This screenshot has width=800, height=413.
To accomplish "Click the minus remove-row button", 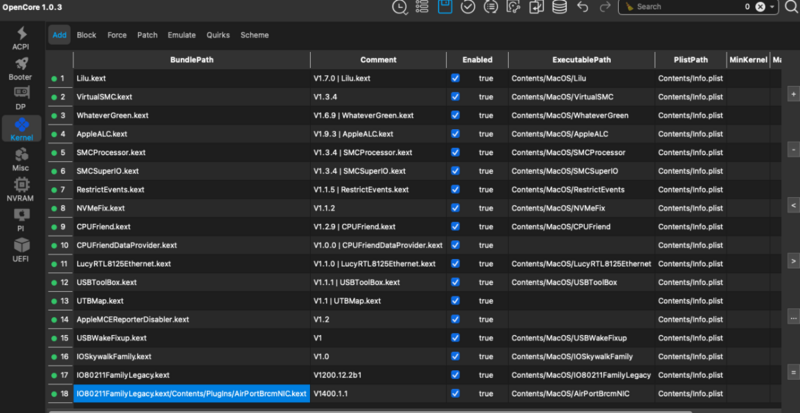I will tap(793, 150).
